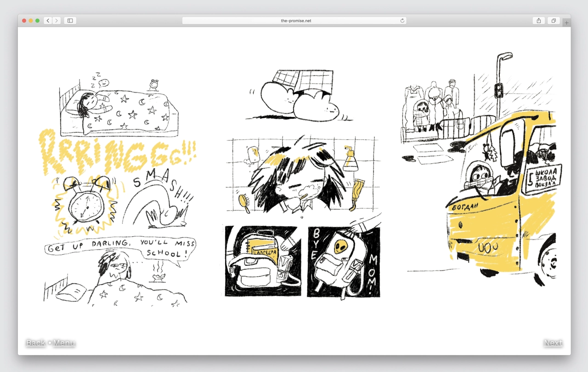Show all tabs overview icon
Screen dimensions: 588x372
(554, 21)
